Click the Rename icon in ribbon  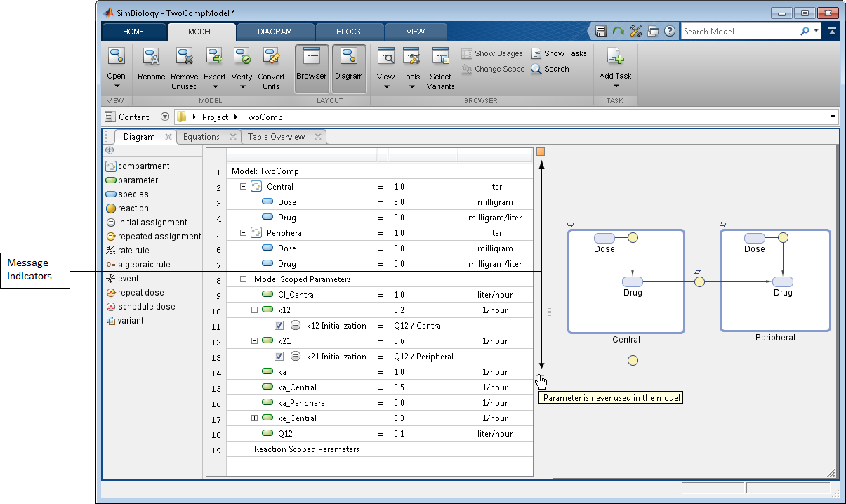pos(151,57)
